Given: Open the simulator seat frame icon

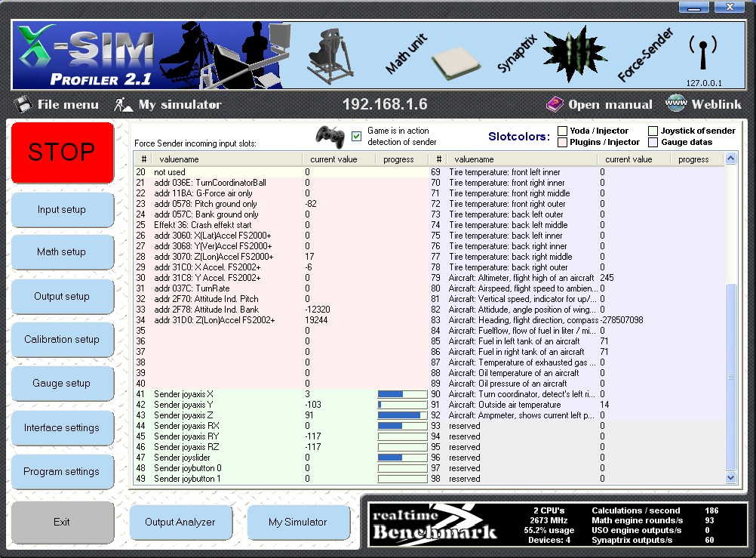Looking at the screenshot, I should [330, 56].
